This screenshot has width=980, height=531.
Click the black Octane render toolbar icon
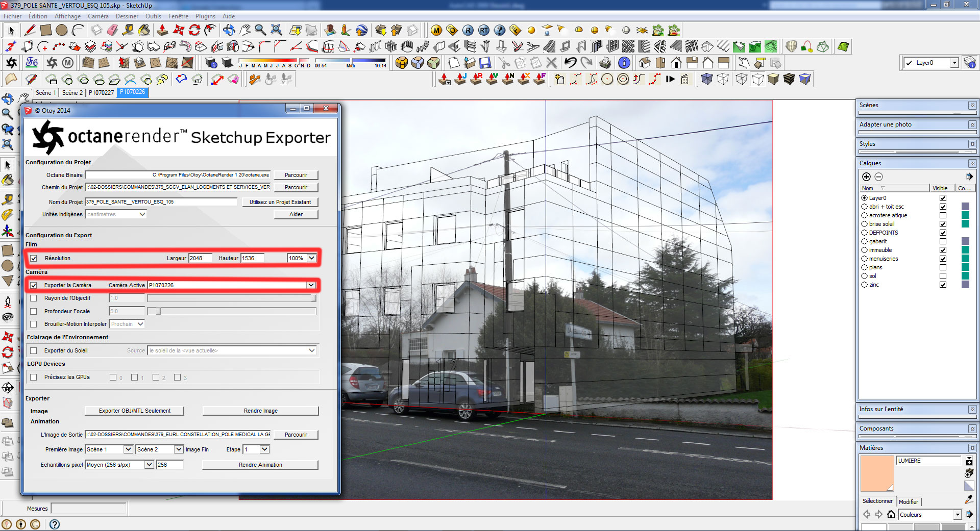11,63
